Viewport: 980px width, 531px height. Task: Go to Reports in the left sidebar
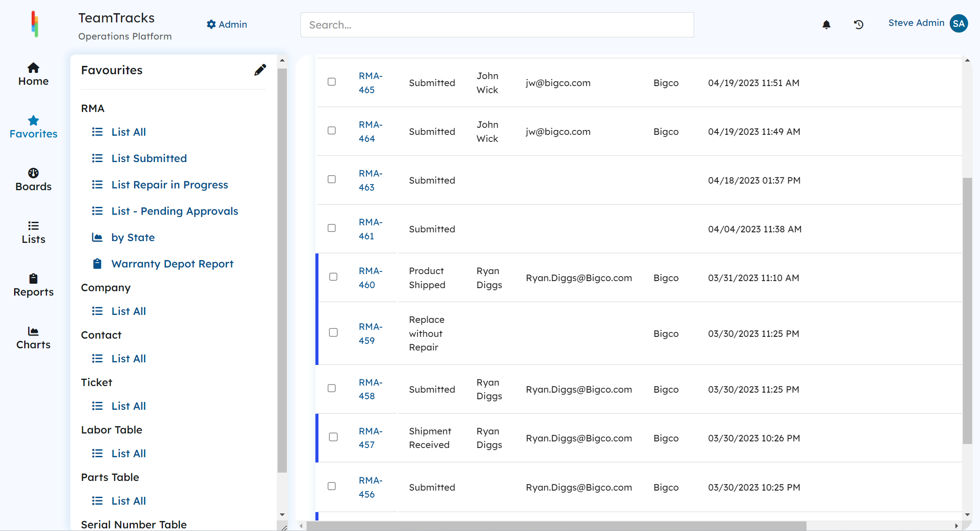pyautogui.click(x=33, y=285)
